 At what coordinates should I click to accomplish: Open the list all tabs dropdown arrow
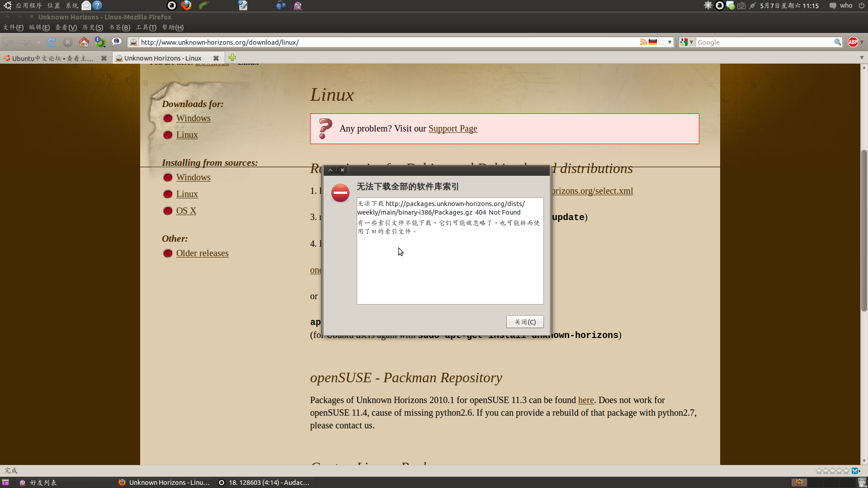862,58
